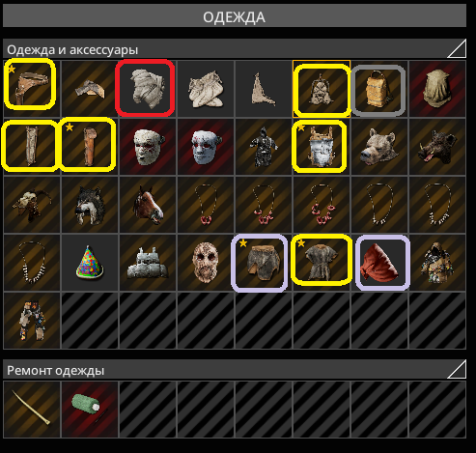Click the ОДЕЖДА header bar
Screen dimensions: 476x453
click(235, 16)
